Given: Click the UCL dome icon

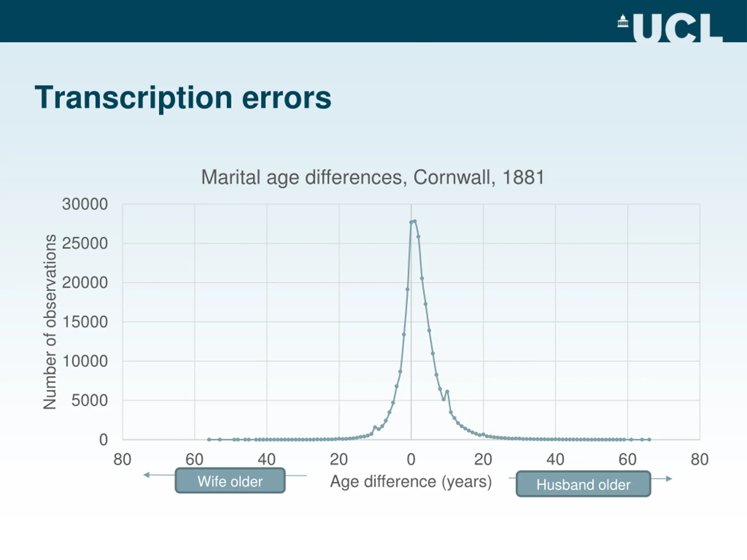Looking at the screenshot, I should point(623,21).
